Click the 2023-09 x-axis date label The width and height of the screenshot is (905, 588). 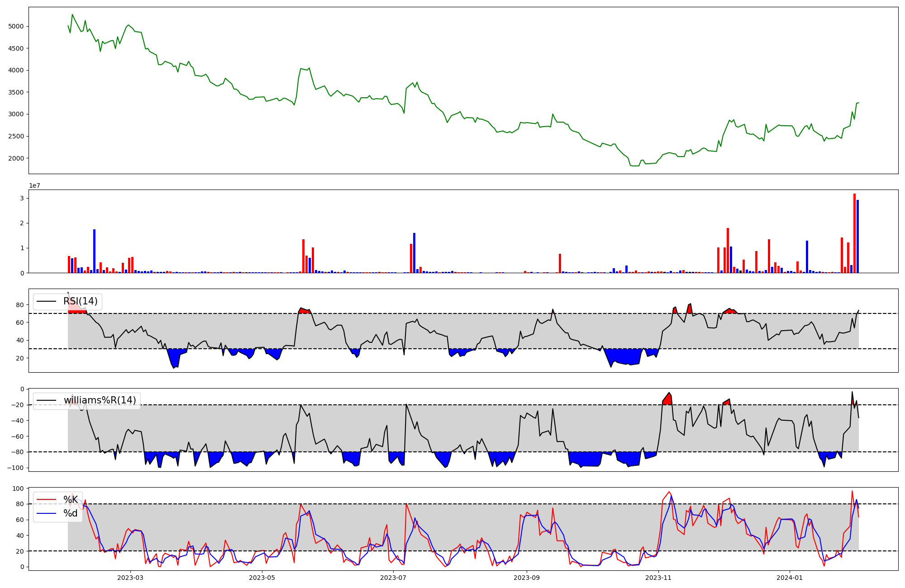coord(527,578)
